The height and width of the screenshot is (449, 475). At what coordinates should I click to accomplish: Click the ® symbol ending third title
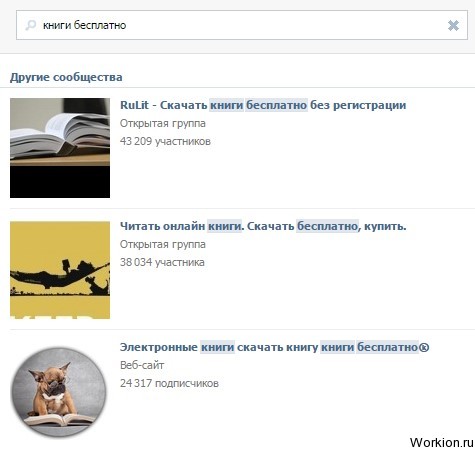tap(424, 347)
